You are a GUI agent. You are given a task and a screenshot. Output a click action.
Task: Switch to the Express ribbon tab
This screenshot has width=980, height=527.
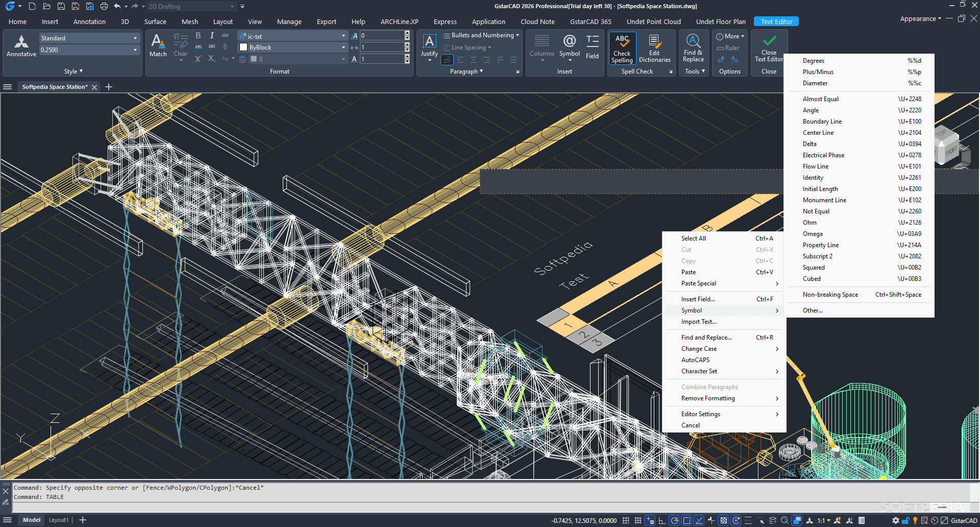click(445, 21)
